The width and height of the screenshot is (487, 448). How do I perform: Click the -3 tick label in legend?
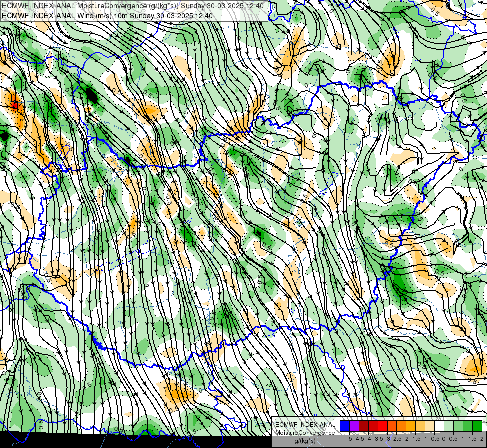387,439
